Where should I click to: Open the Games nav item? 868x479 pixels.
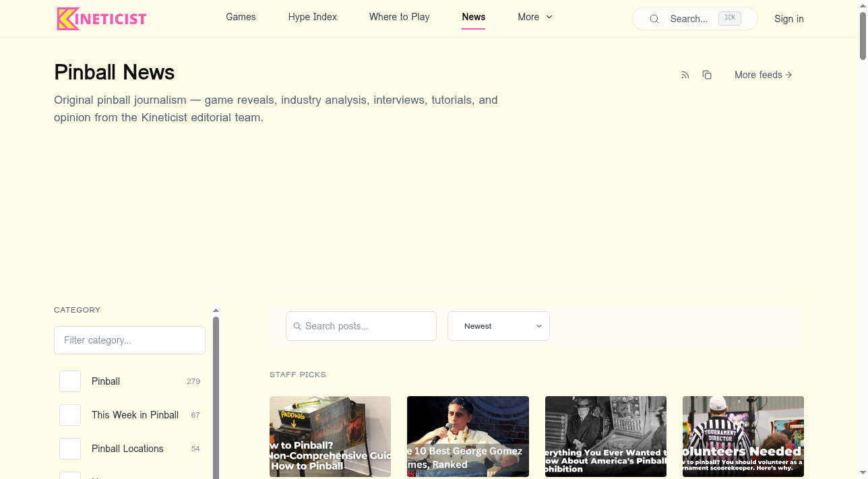[241, 17]
